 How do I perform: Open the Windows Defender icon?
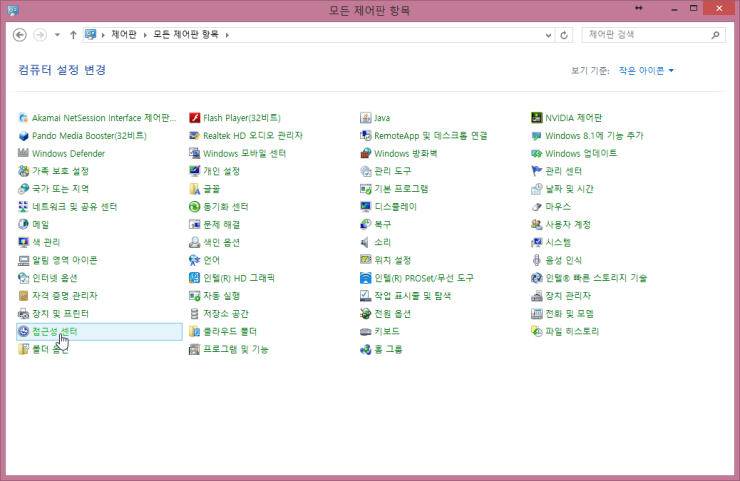click(23, 153)
